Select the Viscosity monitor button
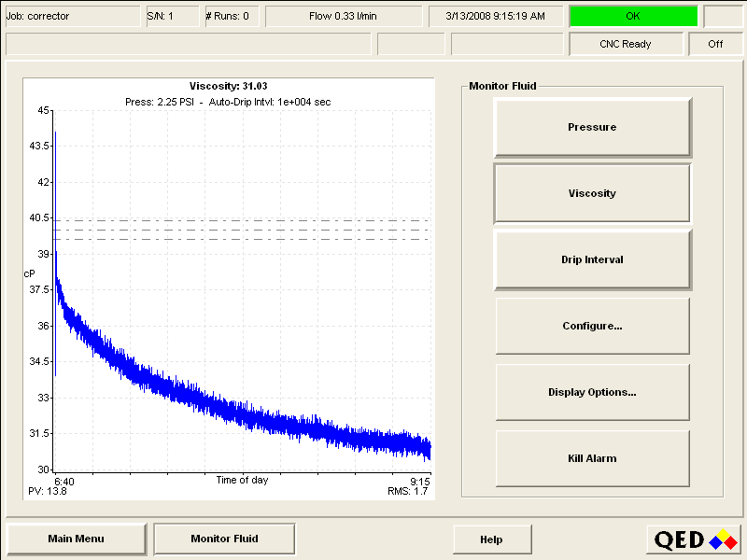This screenshot has height=560, width=747. tap(592, 193)
